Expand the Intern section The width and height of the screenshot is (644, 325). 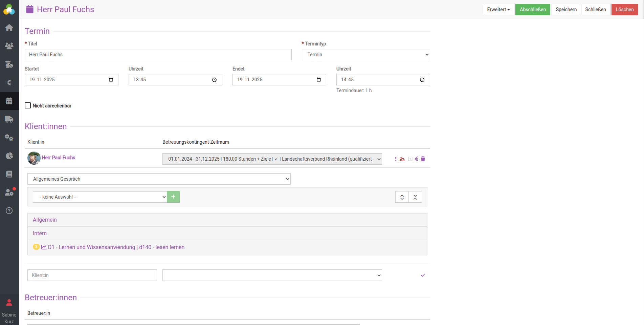[40, 233]
